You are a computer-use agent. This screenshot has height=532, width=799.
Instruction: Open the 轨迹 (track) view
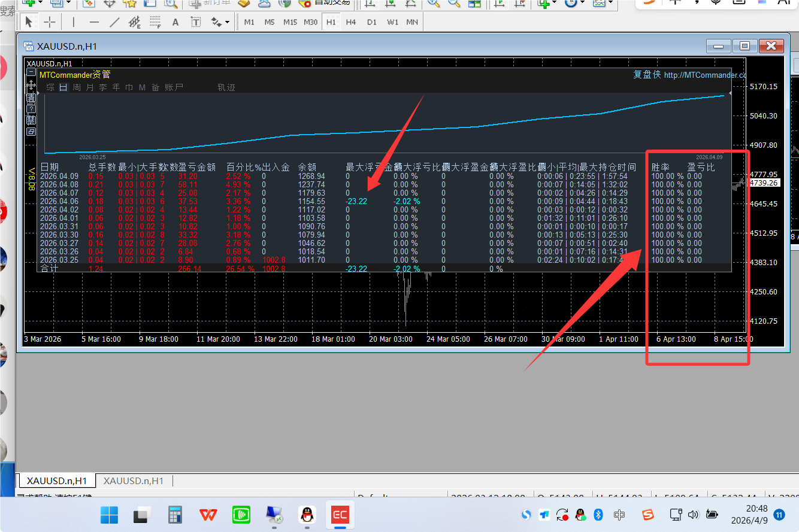click(226, 87)
